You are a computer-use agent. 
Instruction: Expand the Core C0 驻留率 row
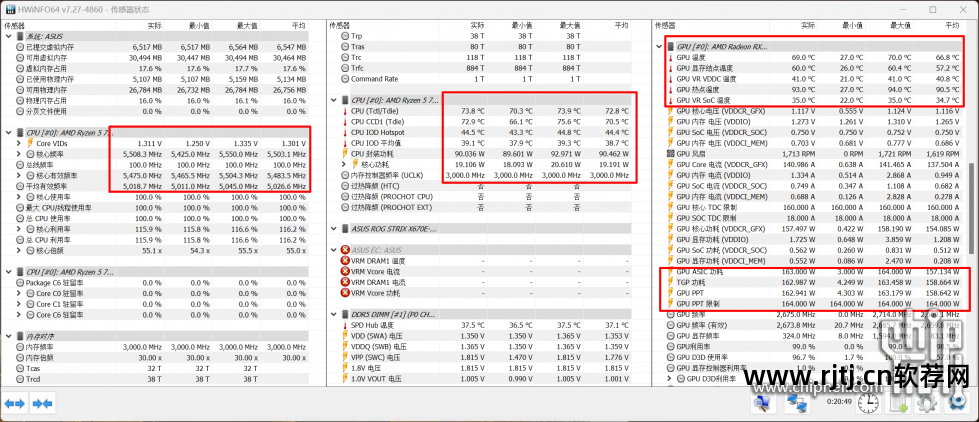click(17, 293)
